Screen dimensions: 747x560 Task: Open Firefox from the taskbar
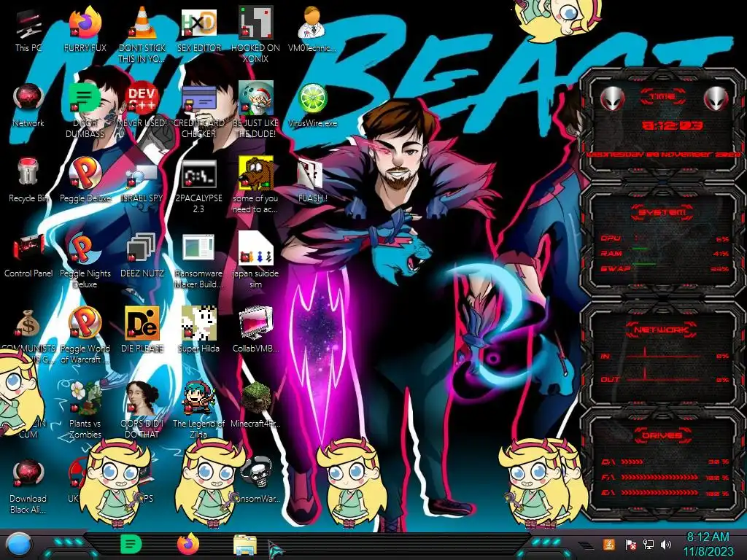pos(188,544)
